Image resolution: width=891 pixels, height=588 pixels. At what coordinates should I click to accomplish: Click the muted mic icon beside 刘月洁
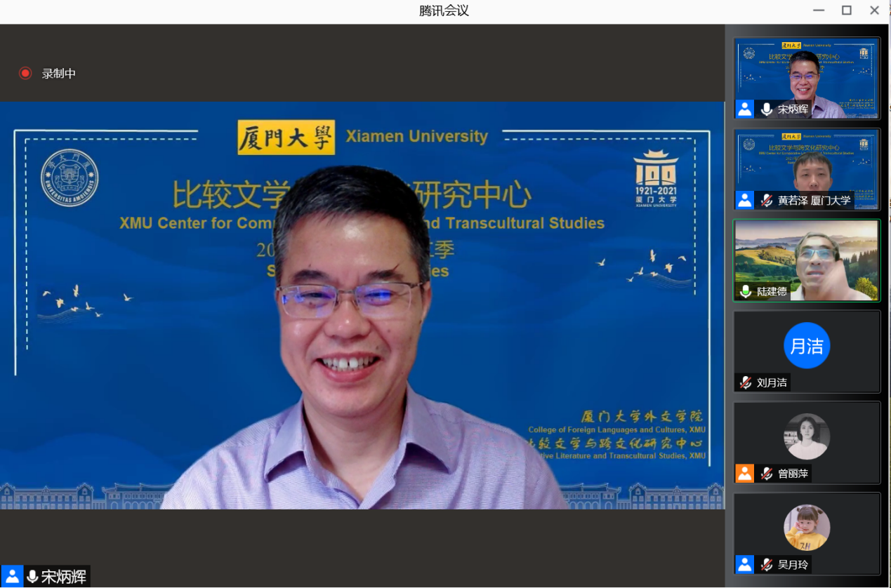pyautogui.click(x=745, y=382)
